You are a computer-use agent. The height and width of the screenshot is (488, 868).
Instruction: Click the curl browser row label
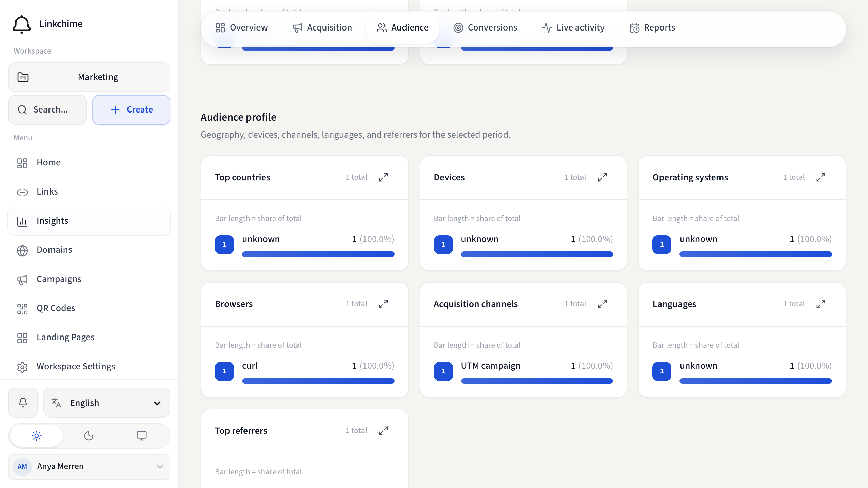pyautogui.click(x=250, y=366)
